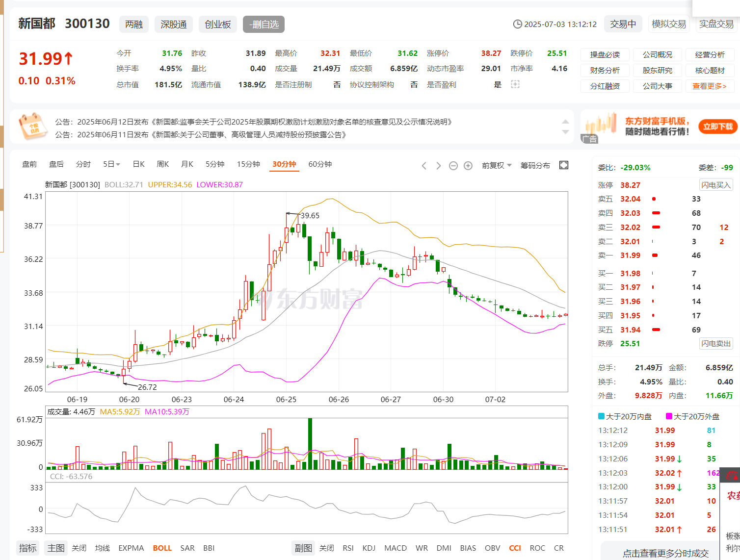
Task: Click 查看更多> link
Action: pos(710,86)
